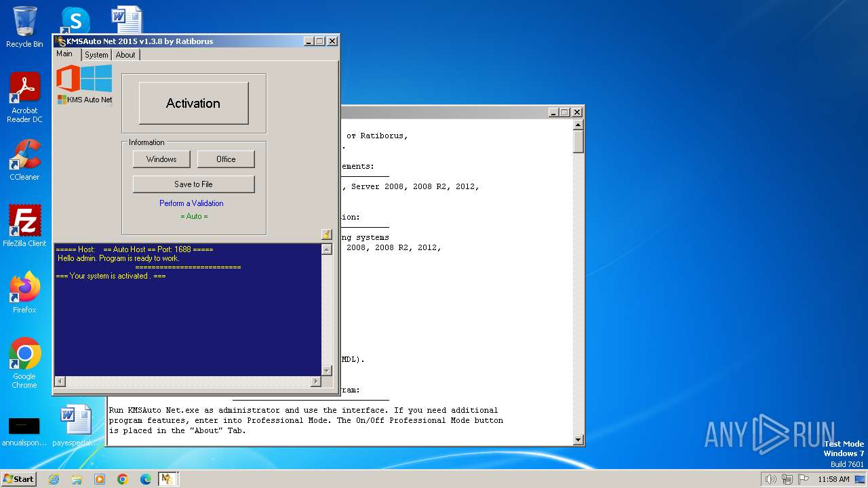The image size is (868, 488).
Task: Show Office information
Action: [x=226, y=159]
